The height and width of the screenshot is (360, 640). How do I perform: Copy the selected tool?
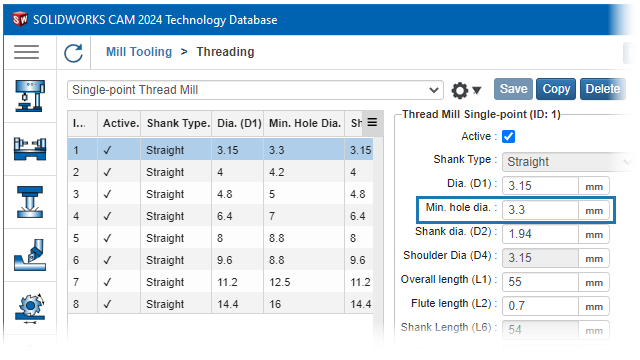(x=556, y=89)
